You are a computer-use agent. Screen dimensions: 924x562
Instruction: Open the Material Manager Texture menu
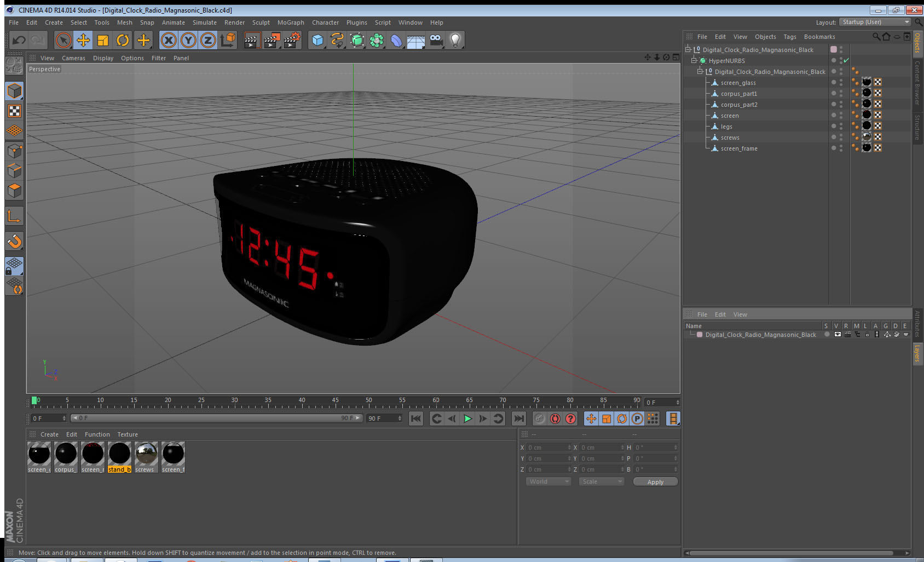pos(128,434)
